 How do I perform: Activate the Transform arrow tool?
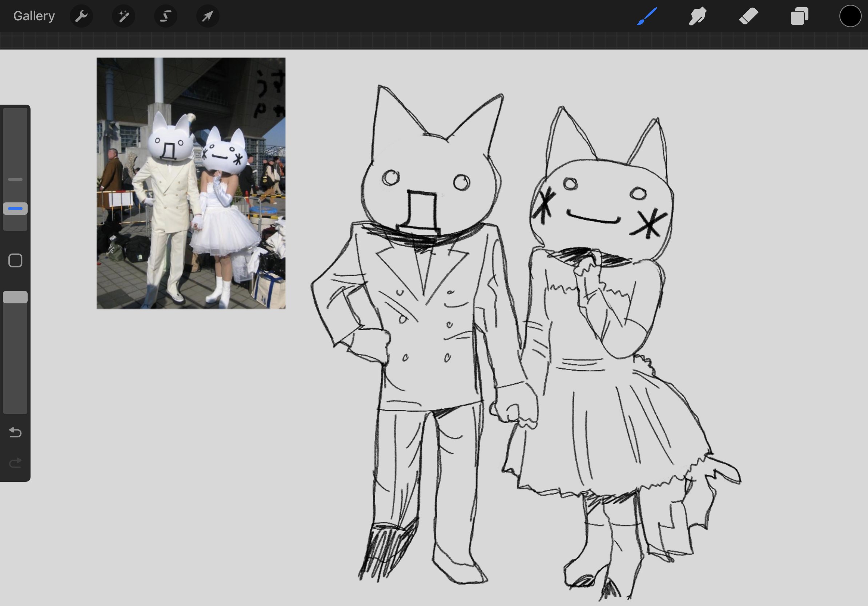pyautogui.click(x=208, y=16)
